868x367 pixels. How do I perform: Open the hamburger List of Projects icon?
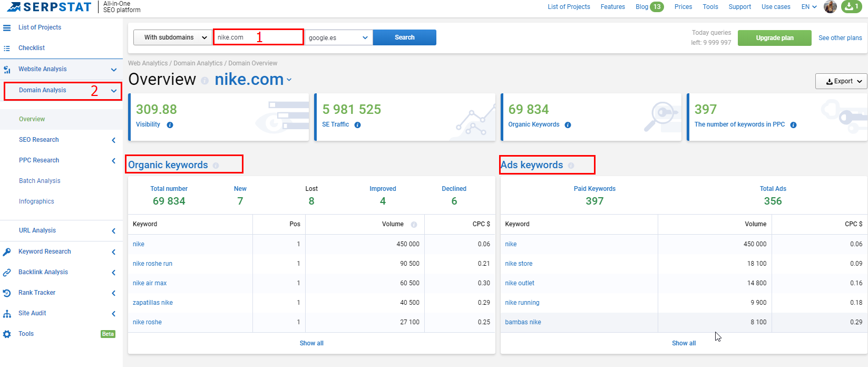(x=7, y=27)
